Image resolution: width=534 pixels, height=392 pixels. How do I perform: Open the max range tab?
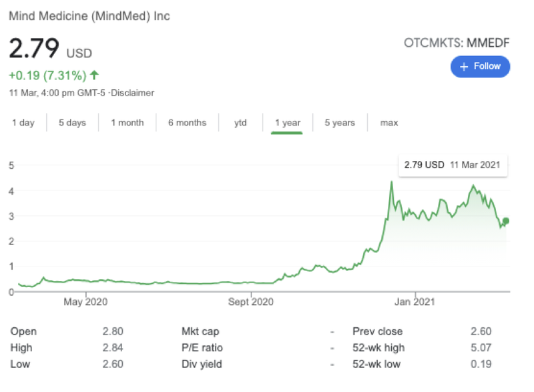pyautogui.click(x=389, y=123)
